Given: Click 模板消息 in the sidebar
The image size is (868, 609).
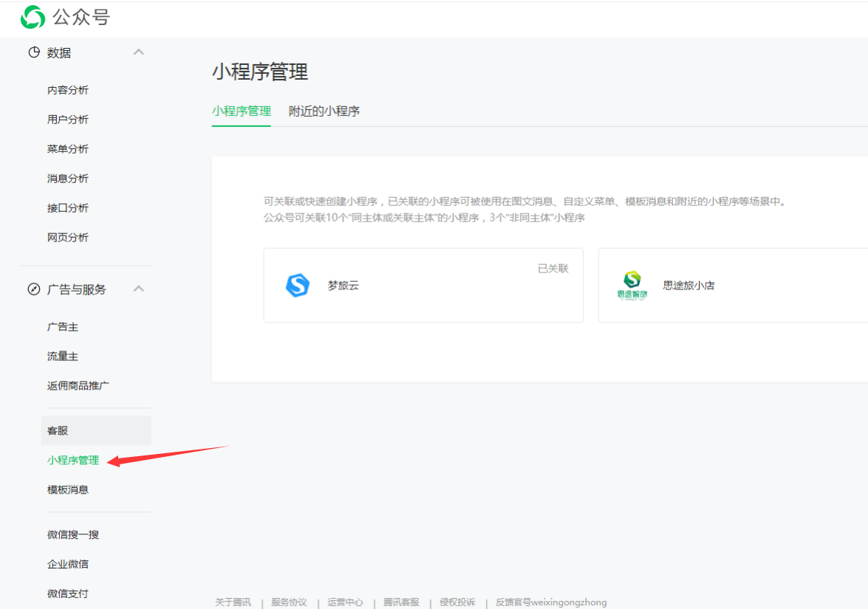Looking at the screenshot, I should coord(68,490).
